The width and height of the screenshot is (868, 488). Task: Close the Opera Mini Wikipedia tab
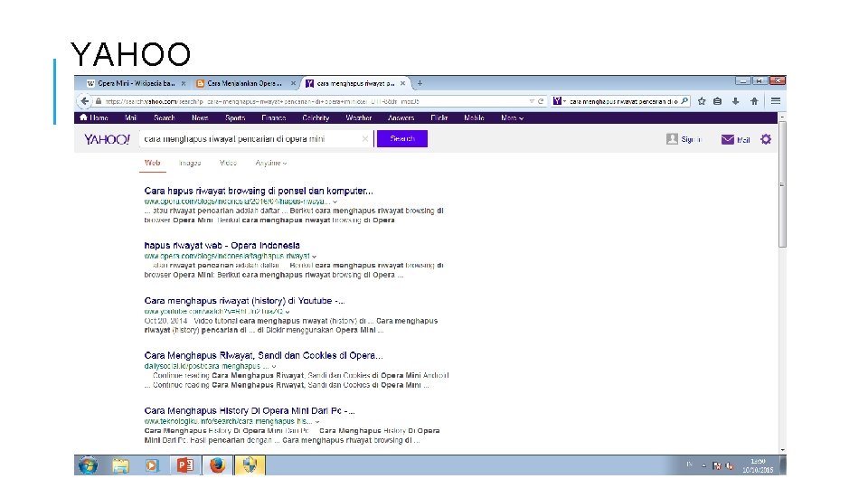point(184,83)
